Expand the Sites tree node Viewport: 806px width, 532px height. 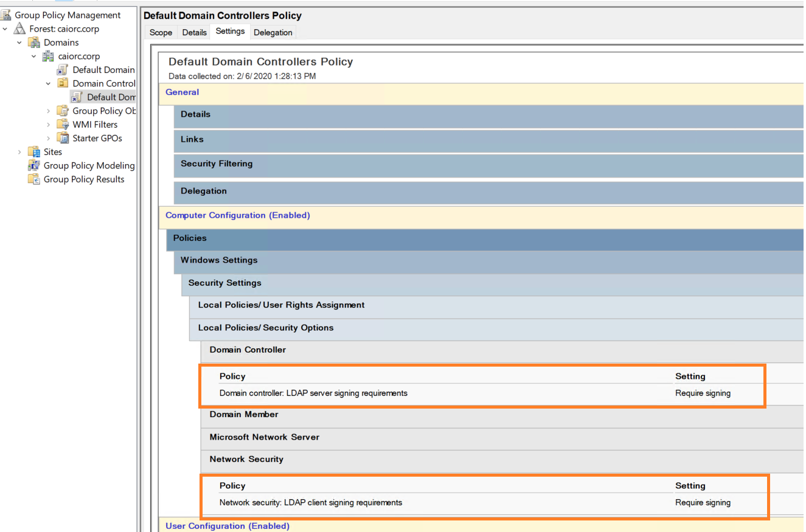pyautogui.click(x=19, y=152)
